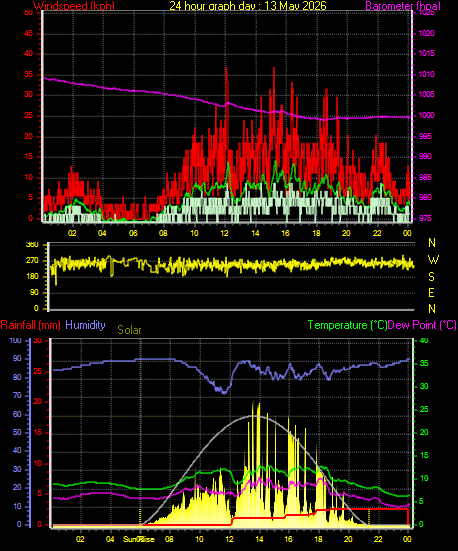The width and height of the screenshot is (458, 551).
Task: Click barometer axis value "995"
Action: [x=425, y=136]
